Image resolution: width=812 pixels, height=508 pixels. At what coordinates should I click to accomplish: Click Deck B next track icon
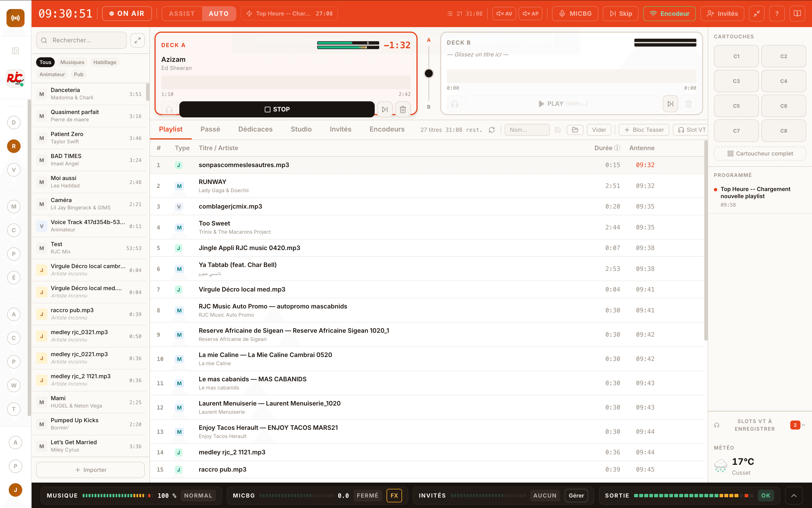tap(670, 104)
